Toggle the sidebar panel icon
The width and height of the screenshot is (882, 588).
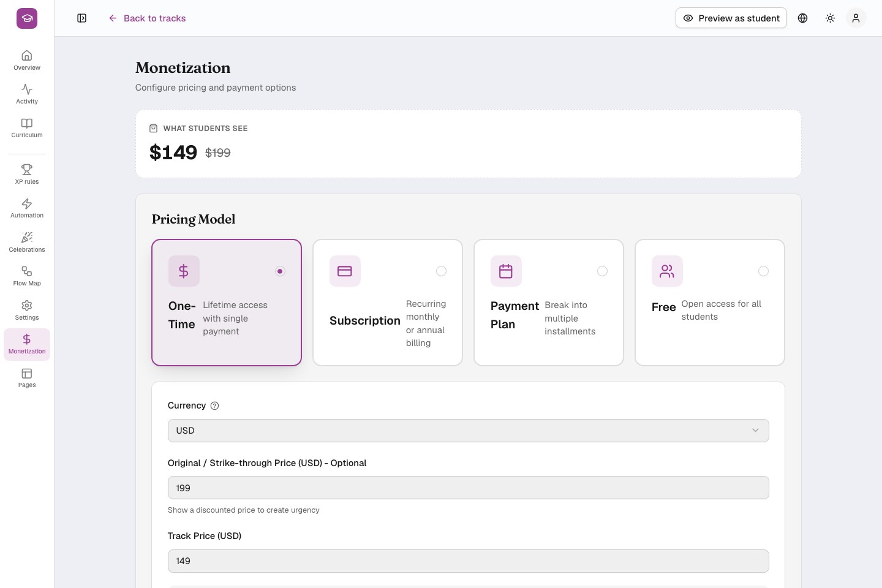(x=82, y=18)
